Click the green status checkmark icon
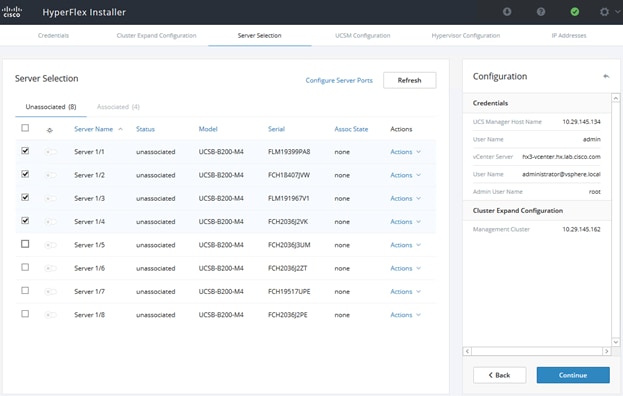The height and width of the screenshot is (396, 623). 575,12
